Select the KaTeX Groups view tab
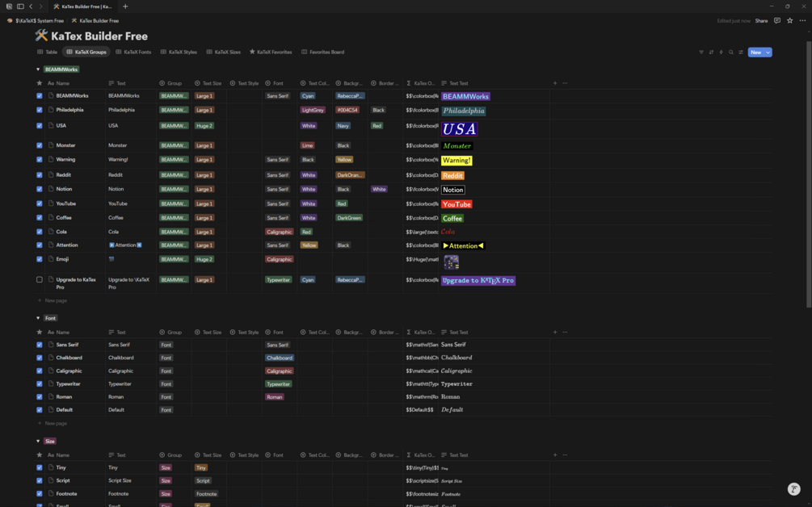 86,52
